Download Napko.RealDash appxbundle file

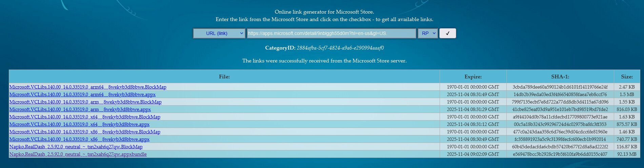click(x=78, y=154)
